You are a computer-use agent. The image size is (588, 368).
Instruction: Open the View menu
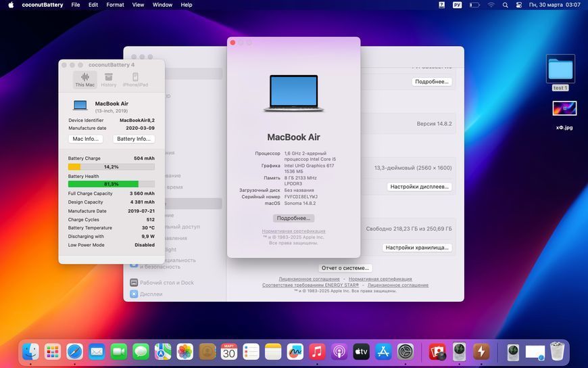pyautogui.click(x=138, y=5)
